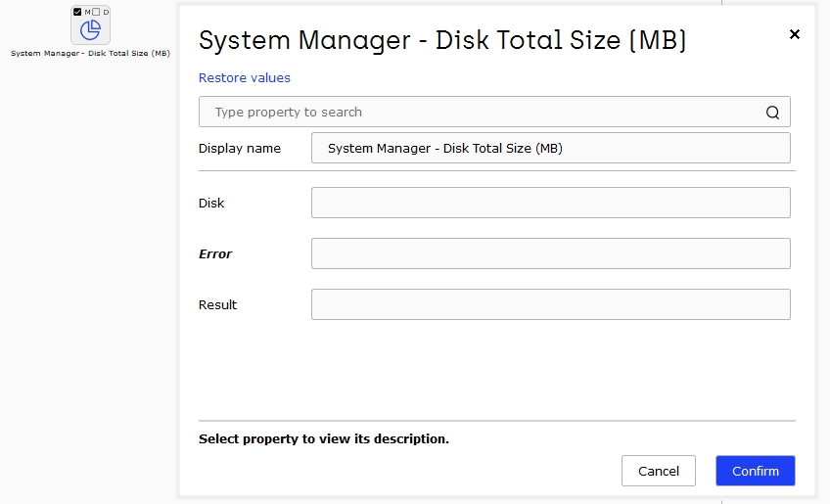Click into the Disk input field
Viewport: 830px width, 504px height.
coord(550,203)
